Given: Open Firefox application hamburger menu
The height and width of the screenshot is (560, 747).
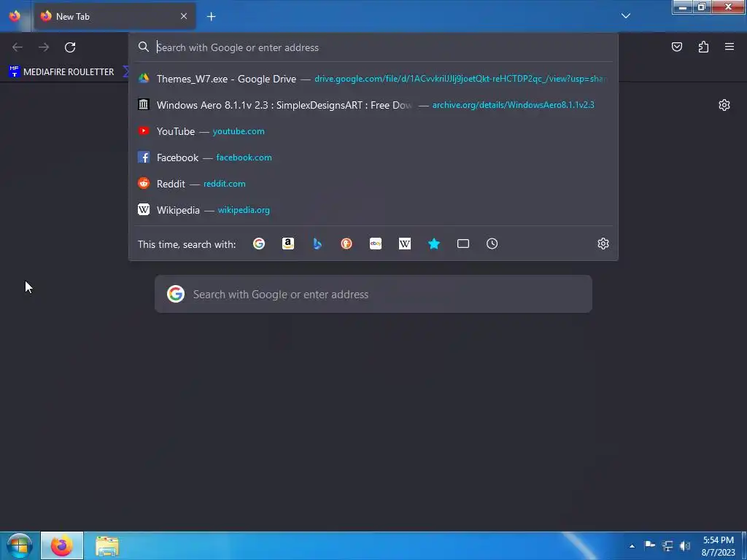Looking at the screenshot, I should click(x=729, y=47).
